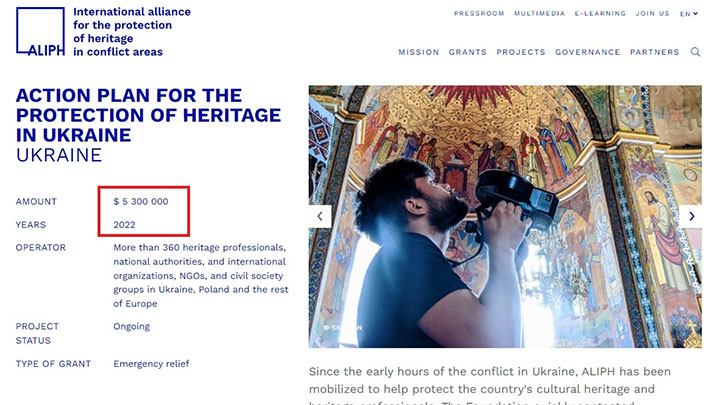Open the Multimedia link
Screen dimensions: 720x405
click(x=539, y=14)
